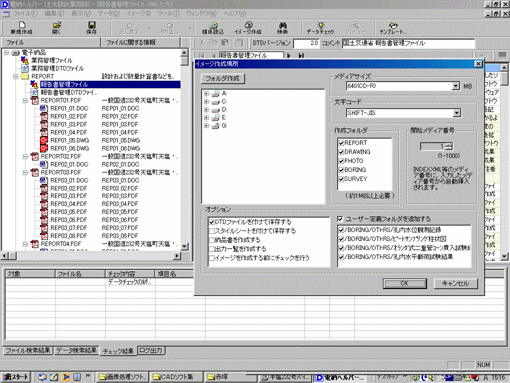Image resolution: width=510 pixels, height=383 pixels.
Task: Click the G: drive icon in dialog
Action: [216, 126]
